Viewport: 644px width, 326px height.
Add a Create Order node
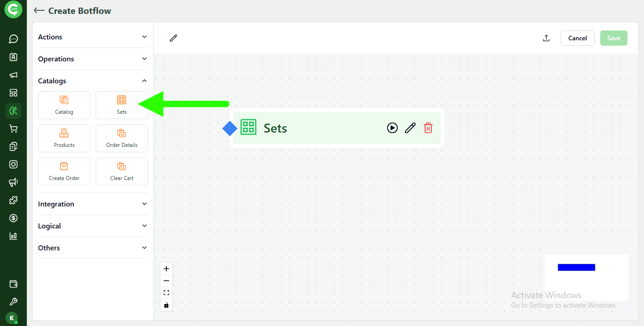coord(64,171)
